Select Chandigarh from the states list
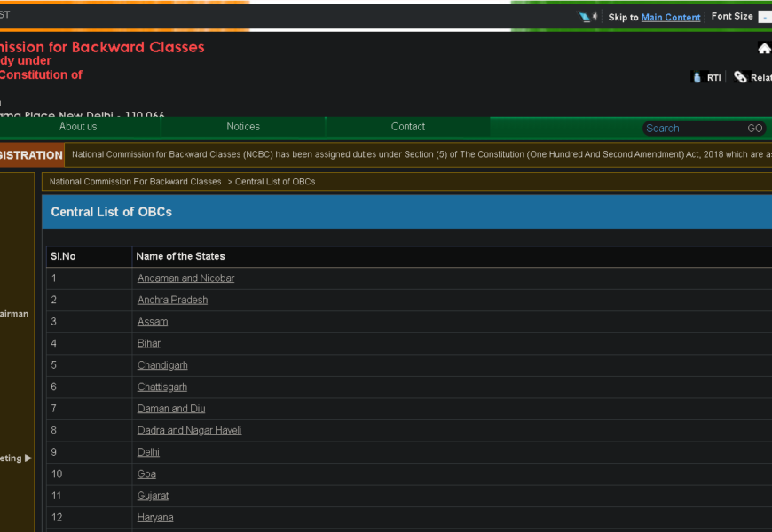The height and width of the screenshot is (532, 772). (x=162, y=365)
